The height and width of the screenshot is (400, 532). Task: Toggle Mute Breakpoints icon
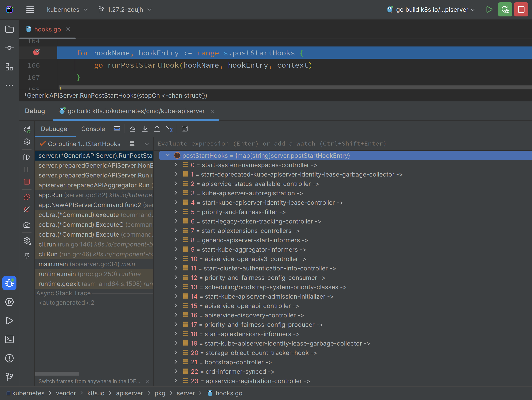[x=27, y=210]
